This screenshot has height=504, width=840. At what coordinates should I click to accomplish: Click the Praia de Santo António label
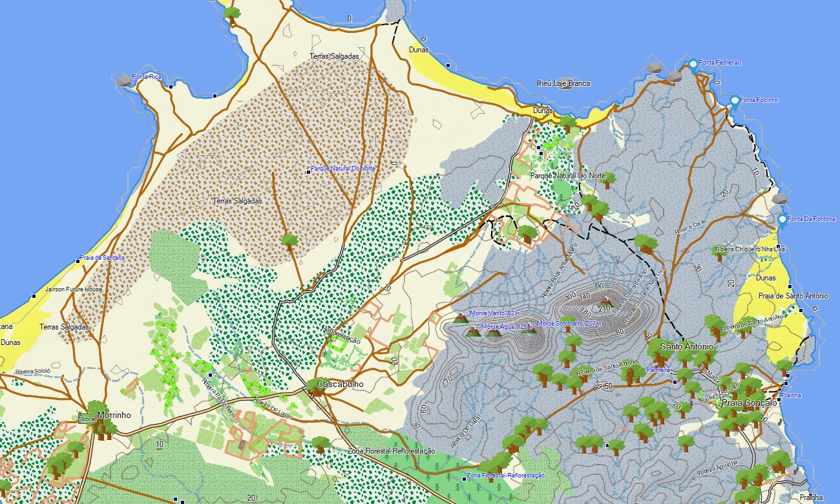point(793,296)
